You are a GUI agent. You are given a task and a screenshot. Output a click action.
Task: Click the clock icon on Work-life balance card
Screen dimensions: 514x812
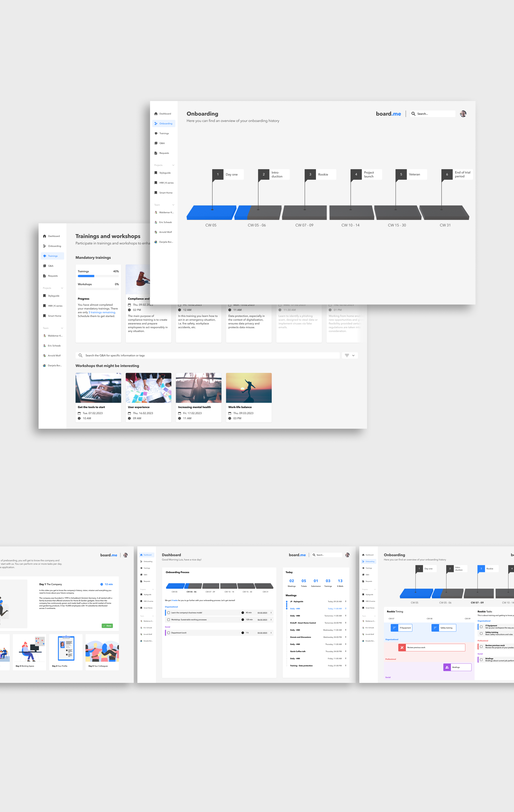(230, 418)
